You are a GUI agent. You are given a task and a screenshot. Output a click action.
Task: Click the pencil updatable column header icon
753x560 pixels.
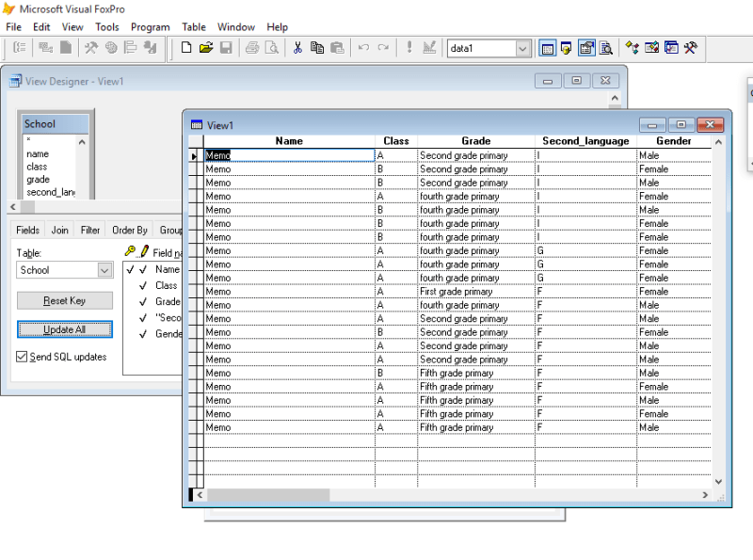145,251
